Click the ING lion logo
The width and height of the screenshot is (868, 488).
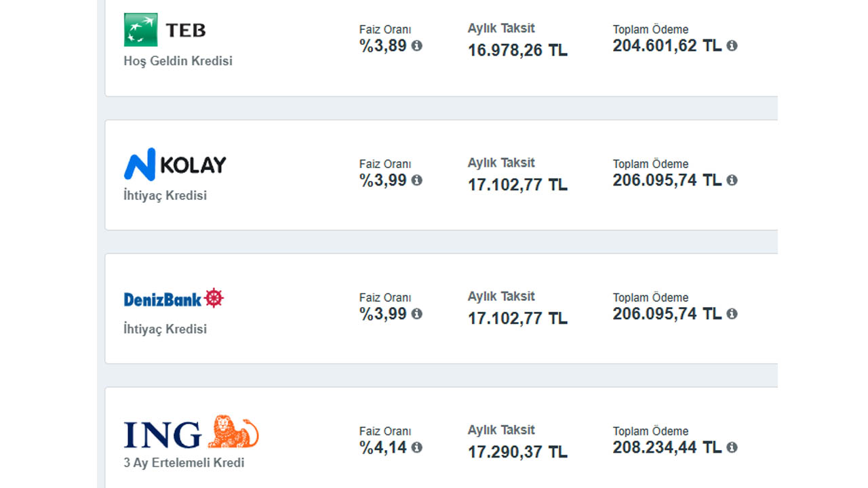point(191,432)
